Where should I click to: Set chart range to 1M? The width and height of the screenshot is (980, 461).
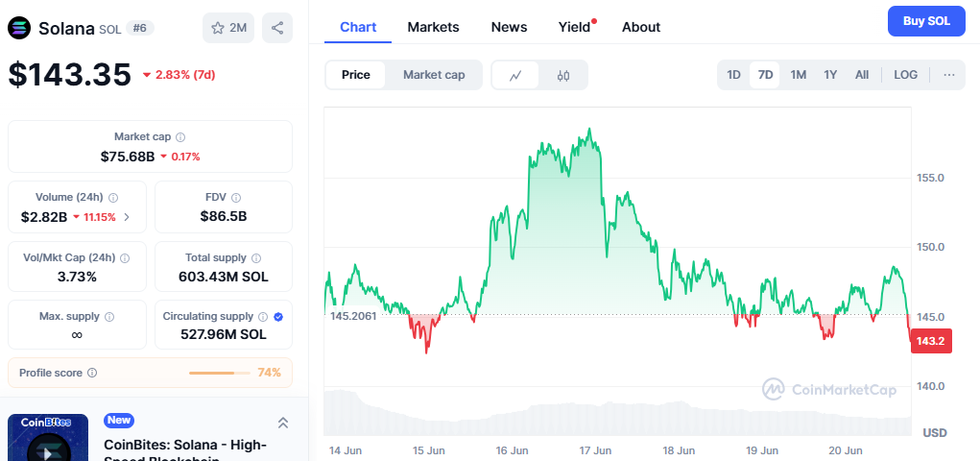pyautogui.click(x=799, y=75)
